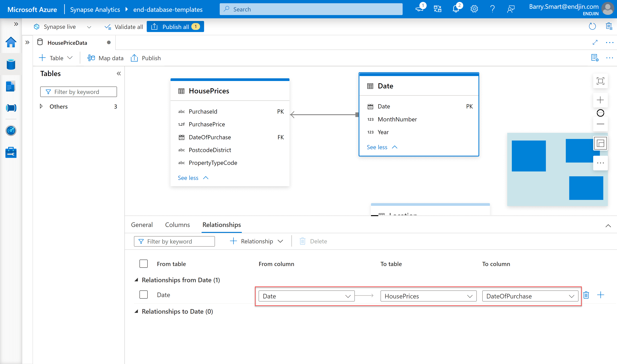Select the HousePrices table header
The height and width of the screenshot is (364, 617).
230,91
